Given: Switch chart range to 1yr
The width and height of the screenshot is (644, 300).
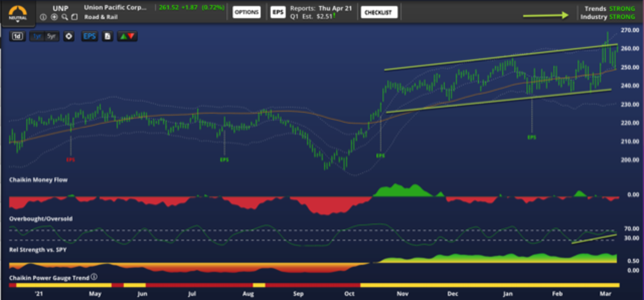Looking at the screenshot, I should (x=37, y=36).
